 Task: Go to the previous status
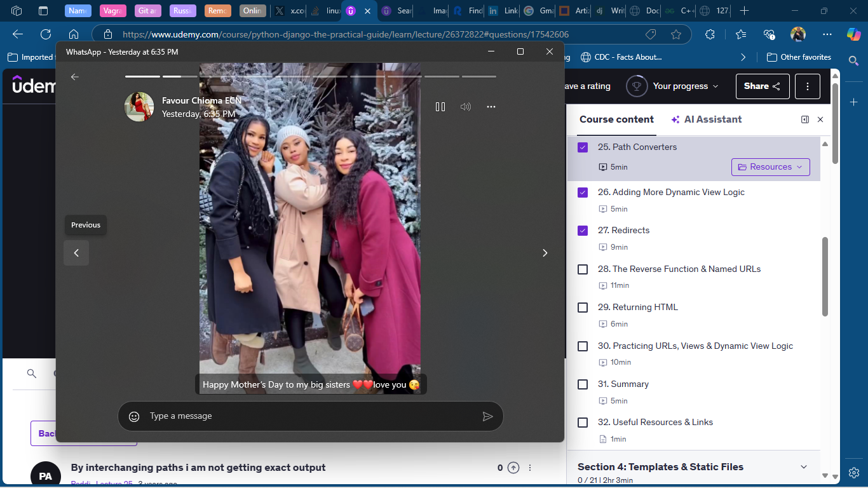76,253
